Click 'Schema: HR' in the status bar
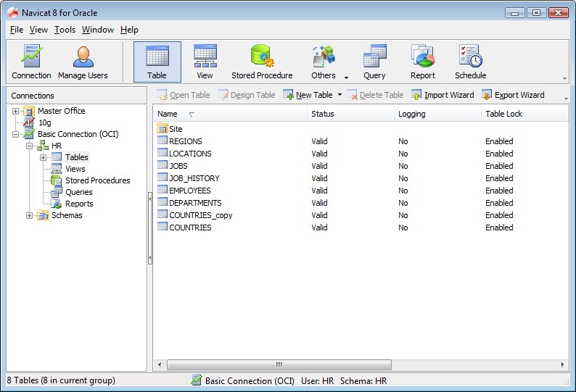This screenshot has width=576, height=392. [363, 381]
